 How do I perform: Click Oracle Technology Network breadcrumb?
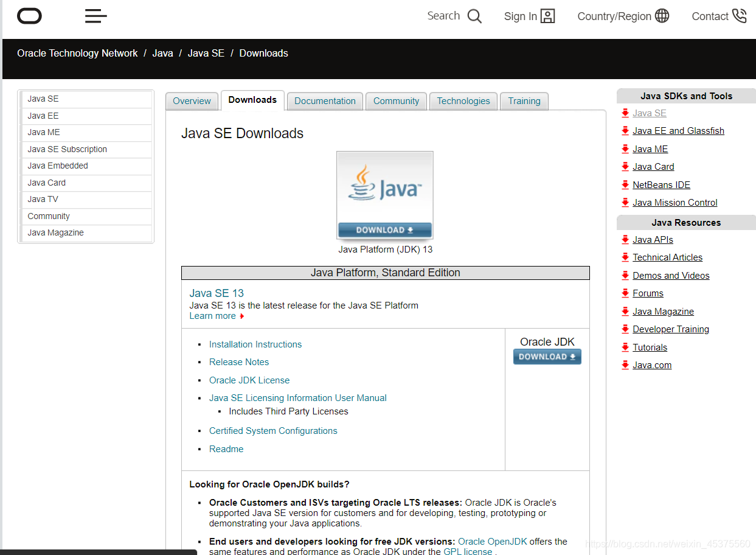pyautogui.click(x=77, y=54)
